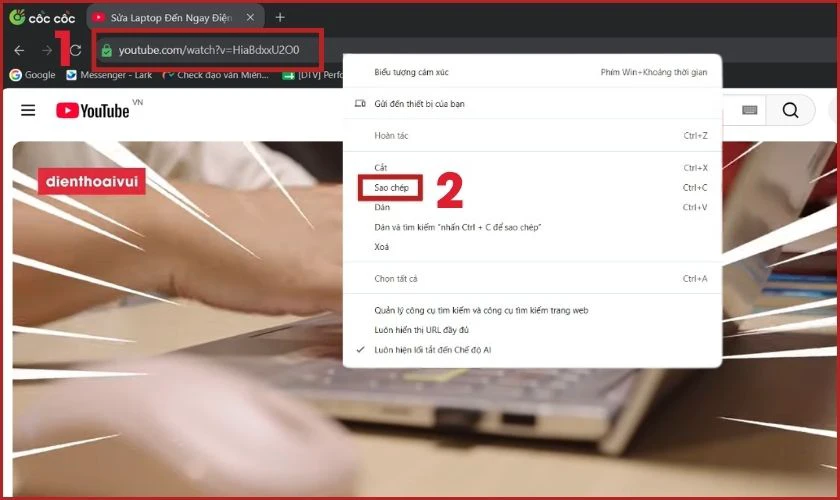Viewport: 840px width, 500px height.
Task: Click the YouTube logo
Action: coord(93,110)
